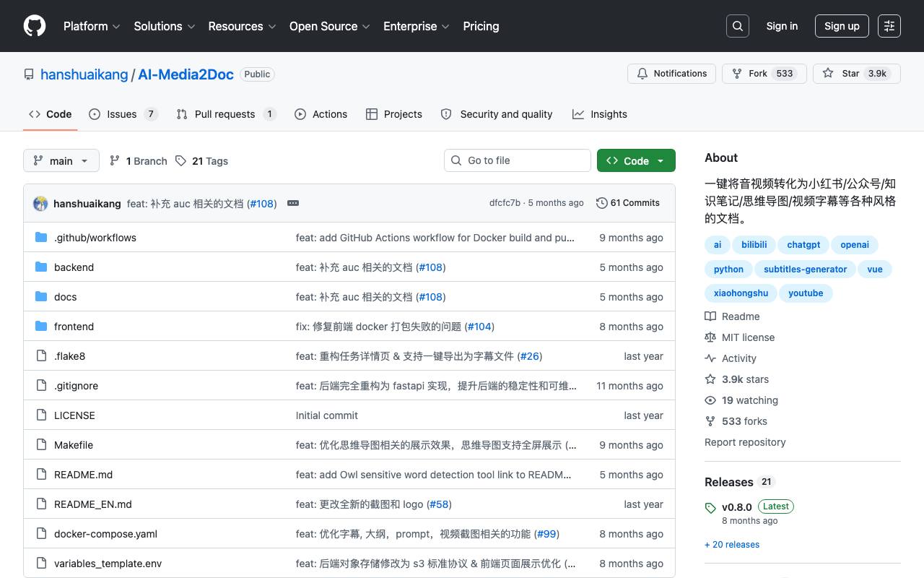Select the subtitles-generator topic tag

[806, 269]
